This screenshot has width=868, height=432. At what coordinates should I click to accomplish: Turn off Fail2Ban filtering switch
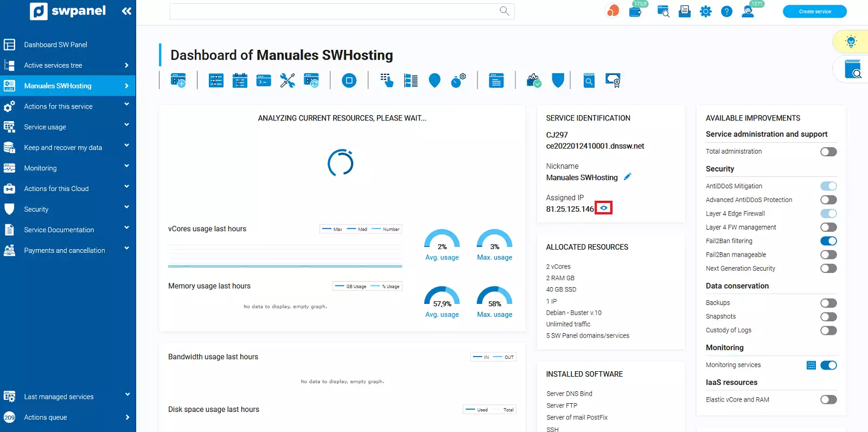(x=828, y=241)
